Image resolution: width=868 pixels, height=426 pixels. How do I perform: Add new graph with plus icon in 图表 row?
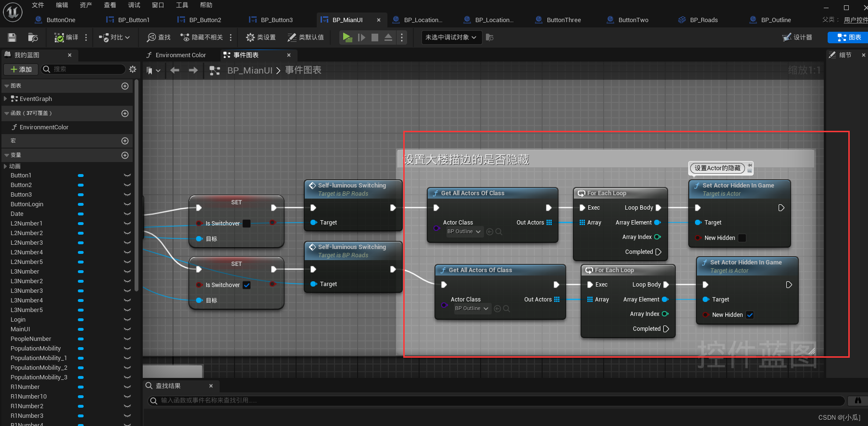pos(125,86)
